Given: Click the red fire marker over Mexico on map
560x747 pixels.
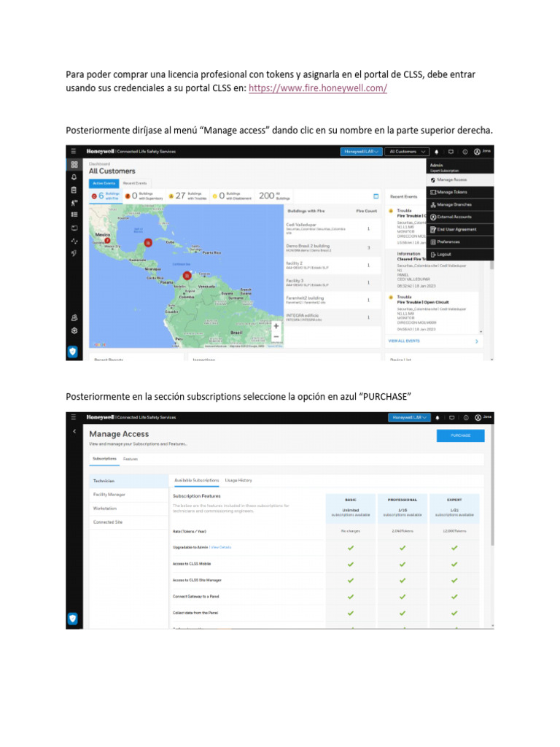Looking at the screenshot, I should click(107, 240).
